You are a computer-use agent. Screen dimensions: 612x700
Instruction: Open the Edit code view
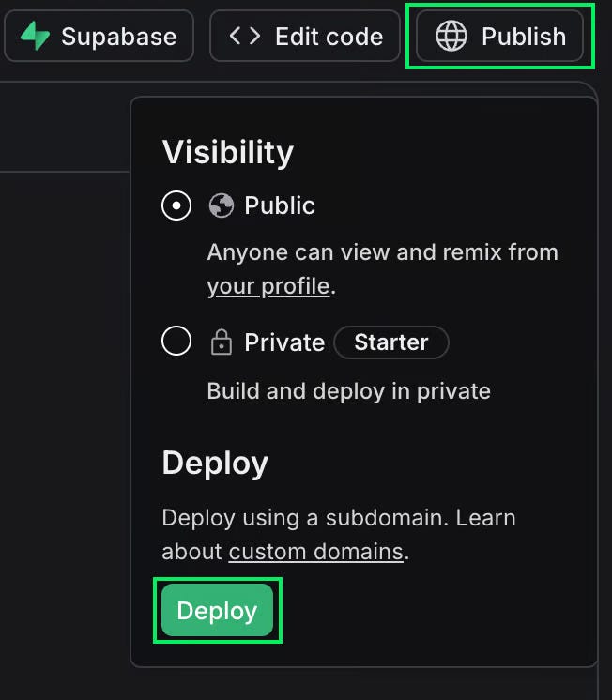[305, 37]
